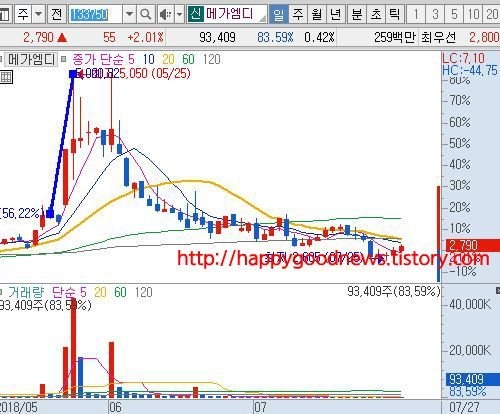This screenshot has width=500, height=414.
Task: Click the magnifier stock search icon
Action: coord(146,14)
